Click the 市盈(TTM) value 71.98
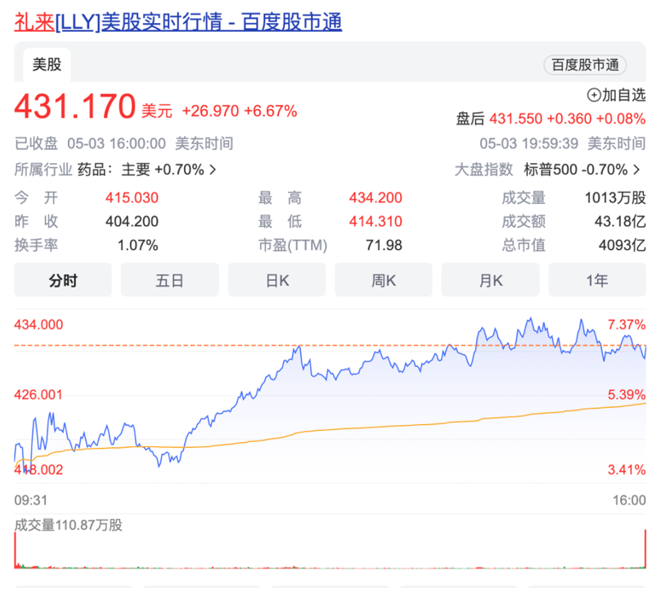 (384, 245)
